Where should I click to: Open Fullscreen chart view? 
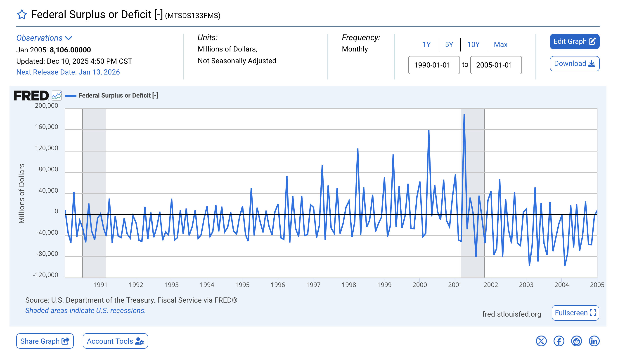(575, 313)
